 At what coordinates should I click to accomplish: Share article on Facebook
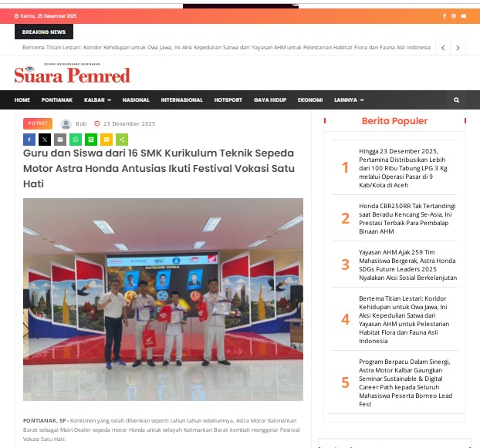coord(29,140)
